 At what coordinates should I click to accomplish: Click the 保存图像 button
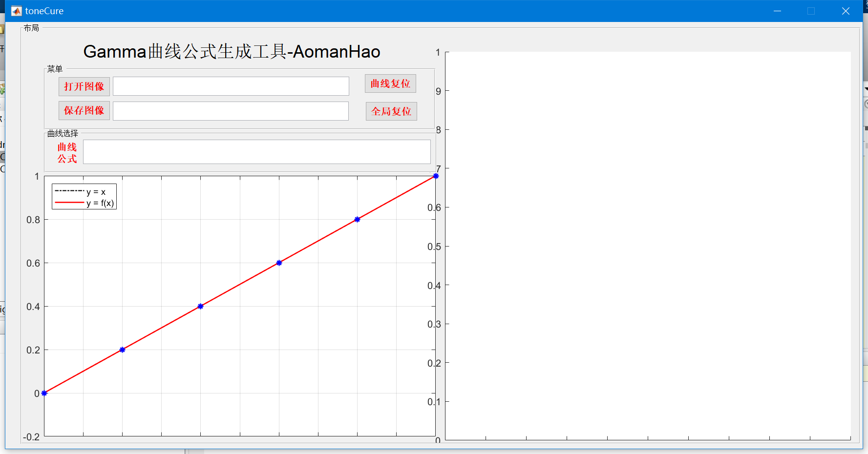pyautogui.click(x=84, y=110)
